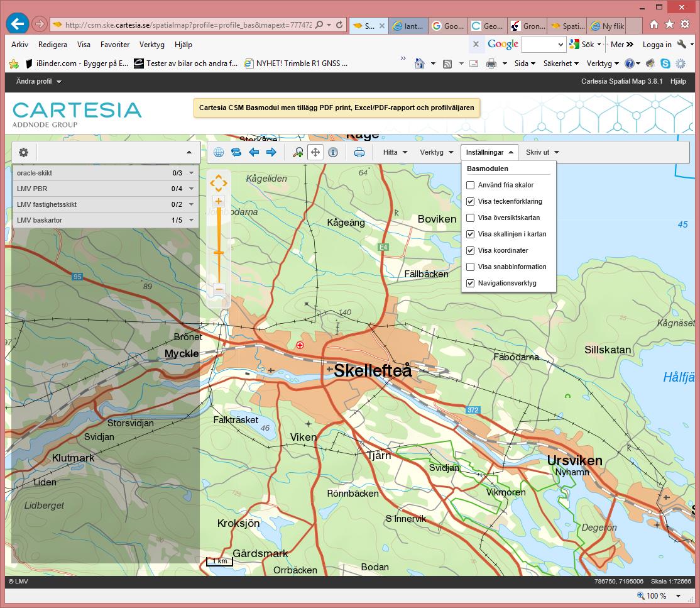Click the command bar printer icon
Screen dimensions: 700x608
click(491, 64)
